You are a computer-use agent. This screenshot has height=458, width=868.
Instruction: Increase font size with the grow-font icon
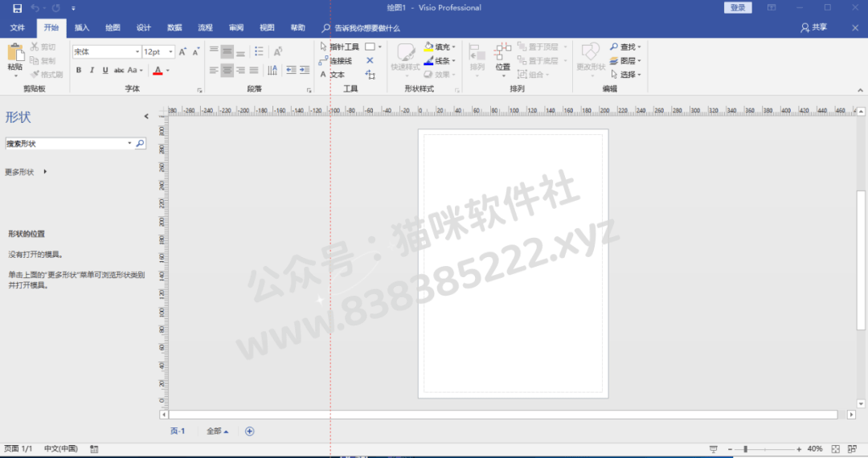point(182,52)
